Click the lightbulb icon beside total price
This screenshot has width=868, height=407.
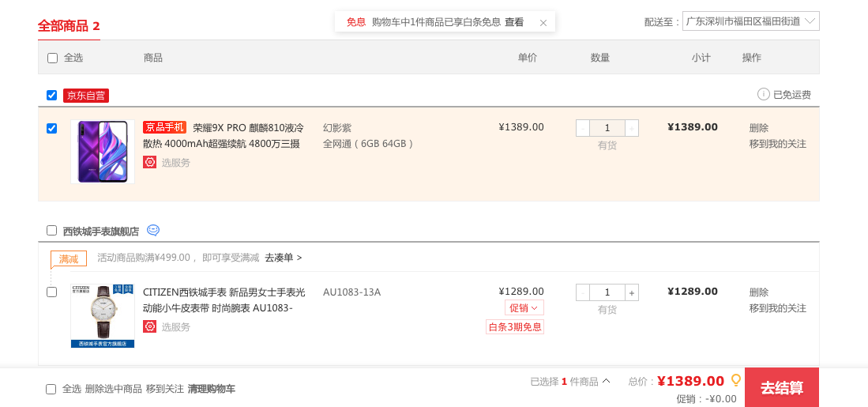click(735, 380)
